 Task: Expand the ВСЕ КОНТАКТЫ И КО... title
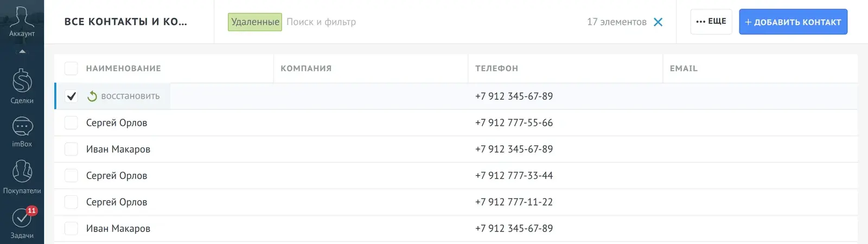tap(126, 22)
